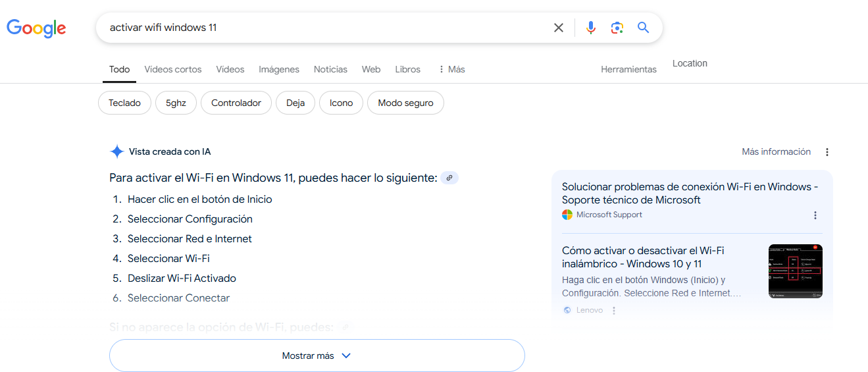The height and width of the screenshot is (372, 868).
Task: Click step 'Hacer clic en el botón de Inicio'
Action: pos(200,199)
